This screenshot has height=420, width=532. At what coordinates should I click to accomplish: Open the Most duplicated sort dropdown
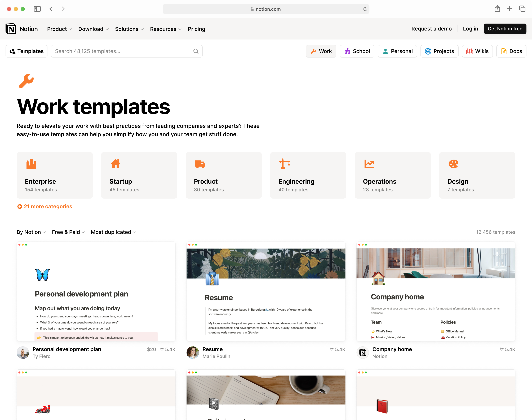pos(113,232)
